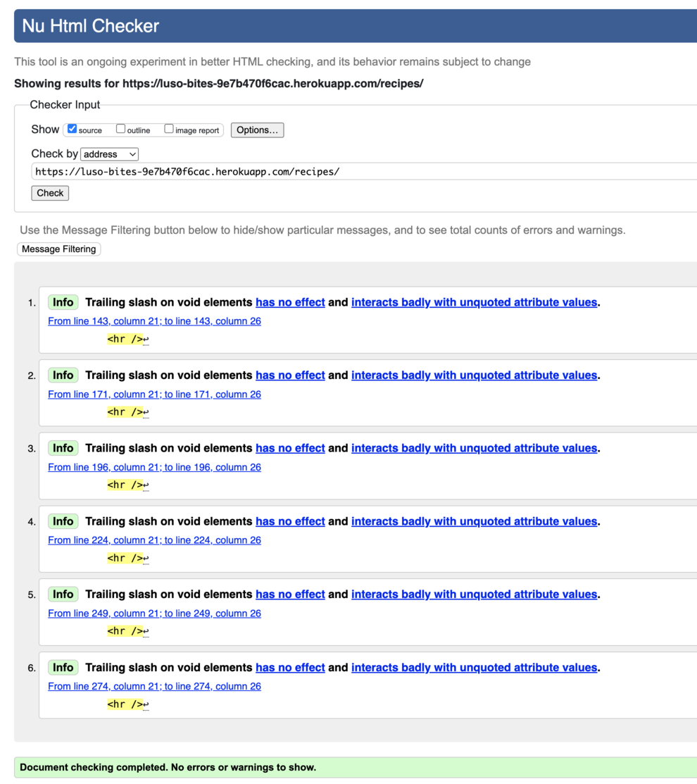
Task: Click the URL address input field
Action: point(282,170)
